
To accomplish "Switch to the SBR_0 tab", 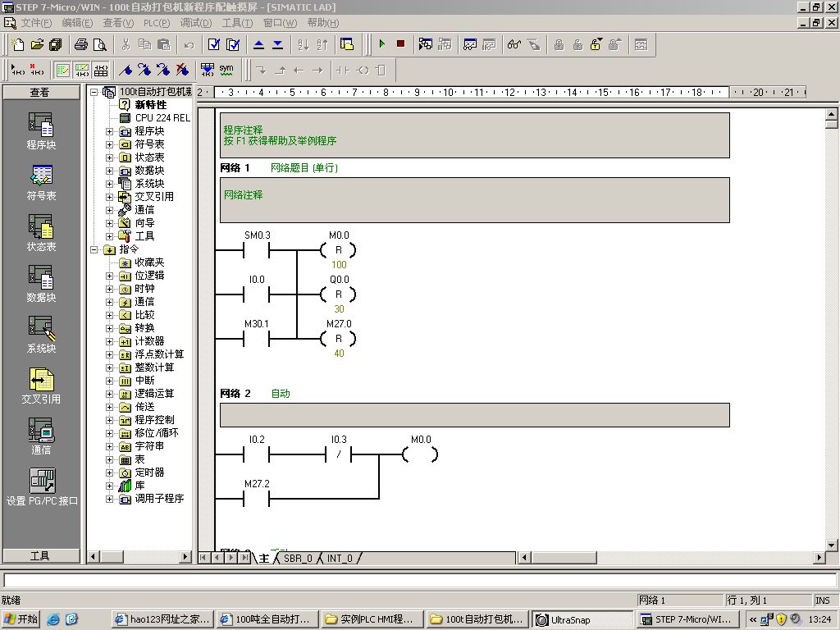I will pos(297,558).
